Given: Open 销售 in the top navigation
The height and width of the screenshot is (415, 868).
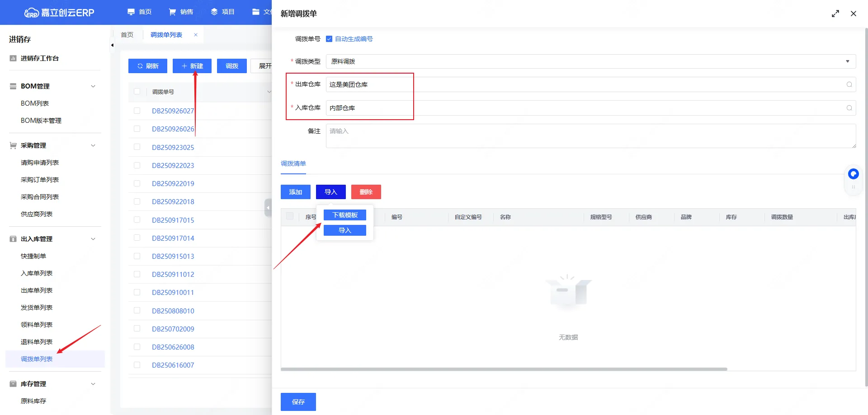Looking at the screenshot, I should tap(181, 12).
